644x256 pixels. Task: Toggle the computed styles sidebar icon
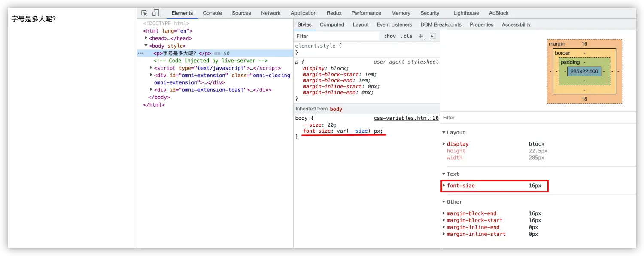(433, 36)
